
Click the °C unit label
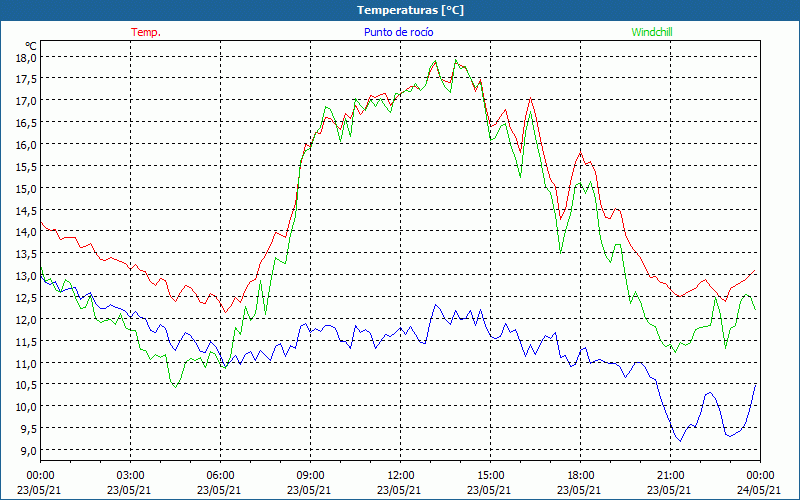(x=30, y=46)
